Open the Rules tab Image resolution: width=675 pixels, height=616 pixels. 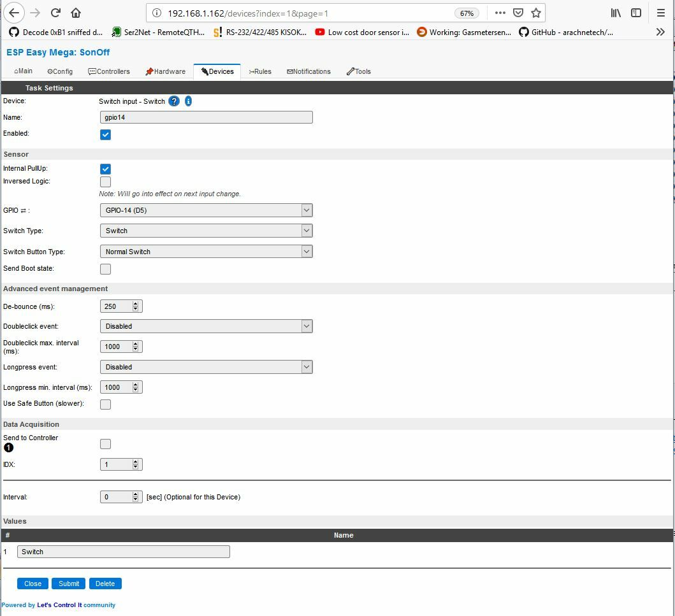coord(260,71)
